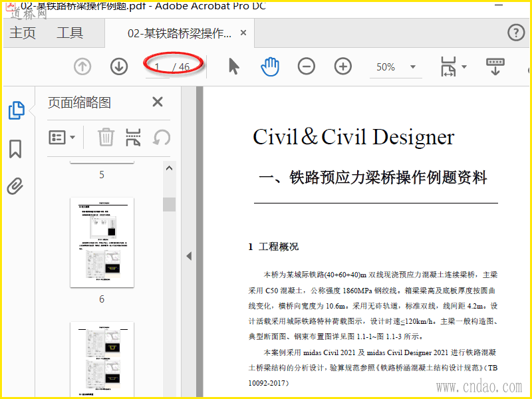Switch to the 工具 tab
This screenshot has width=532, height=399.
(x=70, y=33)
